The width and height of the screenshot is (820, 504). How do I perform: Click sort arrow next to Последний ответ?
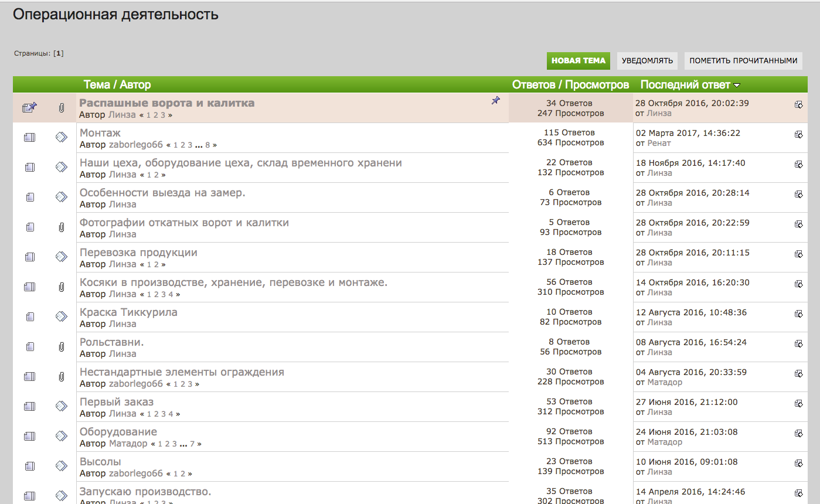coord(736,86)
